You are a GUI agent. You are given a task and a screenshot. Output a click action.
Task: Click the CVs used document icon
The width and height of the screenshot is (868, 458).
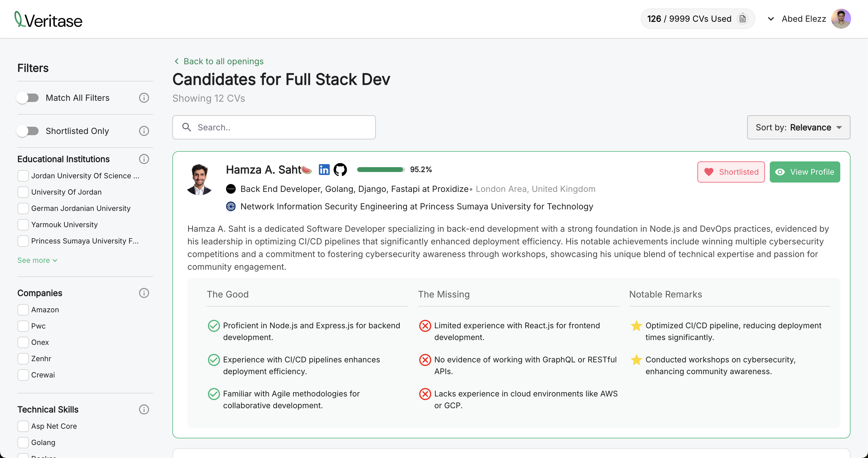click(x=743, y=19)
